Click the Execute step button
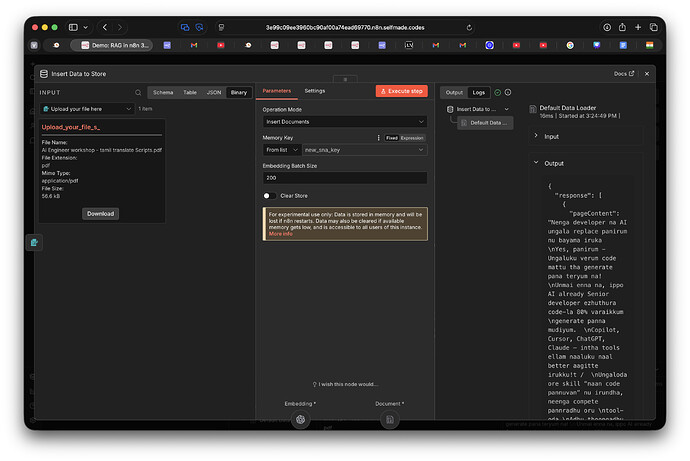The image size is (690, 461). coord(402,91)
